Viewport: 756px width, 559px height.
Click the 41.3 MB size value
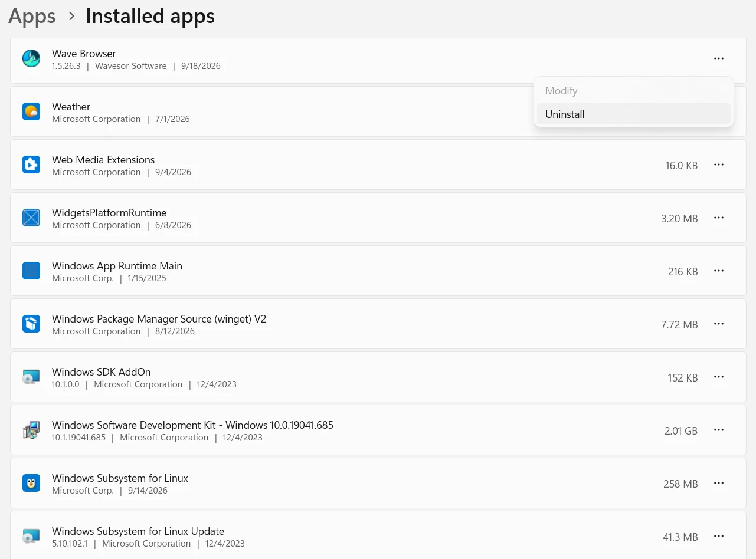680,537
